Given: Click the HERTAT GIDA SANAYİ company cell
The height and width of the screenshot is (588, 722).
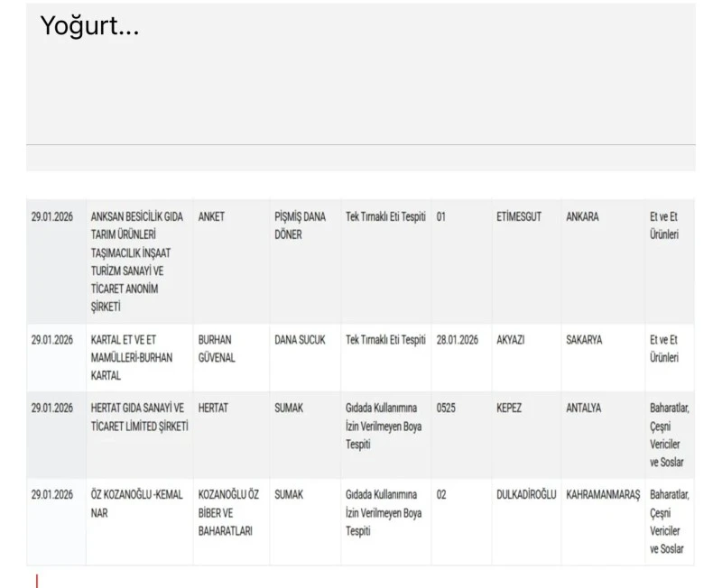Looking at the screenshot, I should pos(139,417).
